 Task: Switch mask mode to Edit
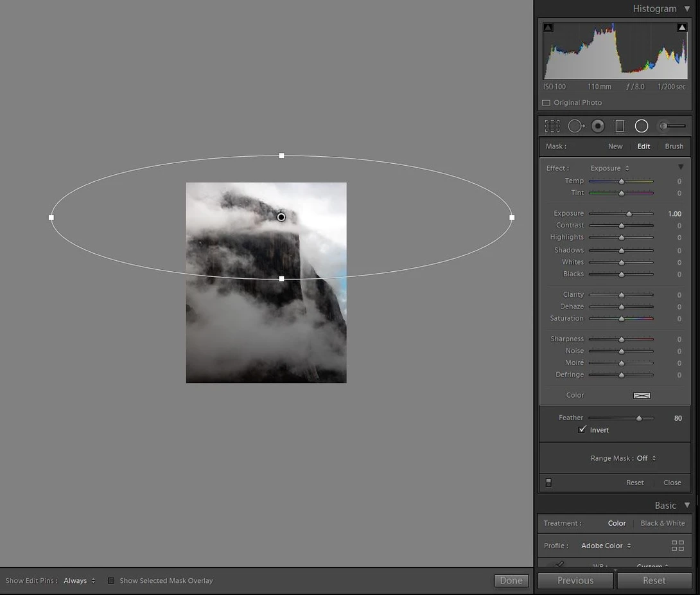click(643, 147)
